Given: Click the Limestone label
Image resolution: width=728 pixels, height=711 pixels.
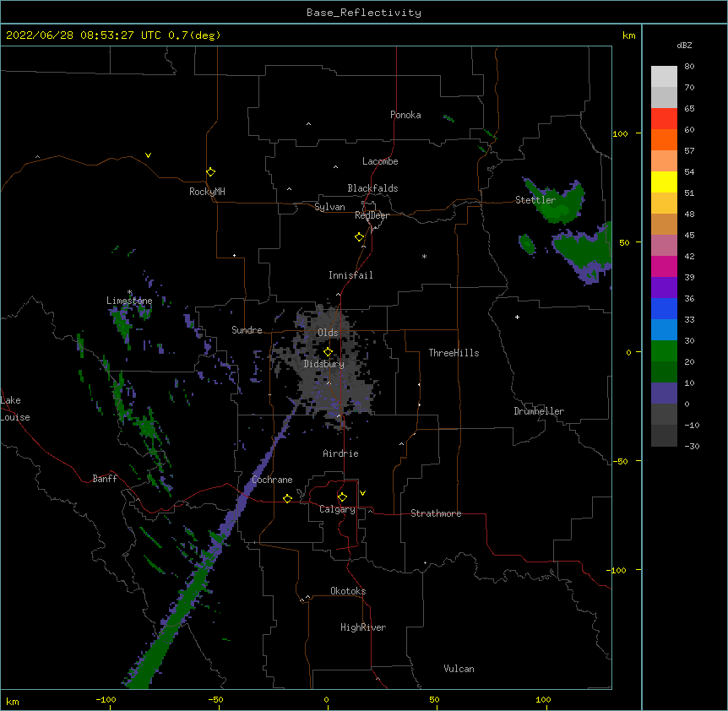Looking at the screenshot, I should 129,301.
